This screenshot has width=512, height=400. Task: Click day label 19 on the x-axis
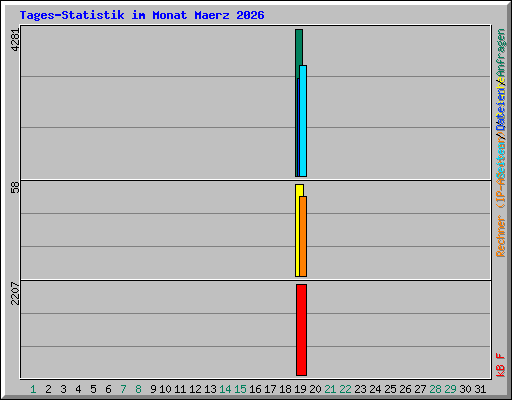click(300, 389)
